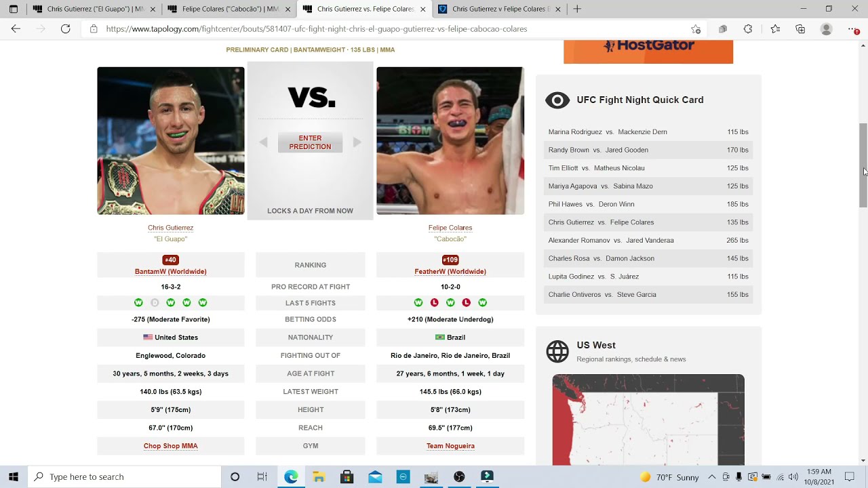Open Randy Brown vs. Jared Gooden bout
Screen dimensions: 868x488
point(648,150)
